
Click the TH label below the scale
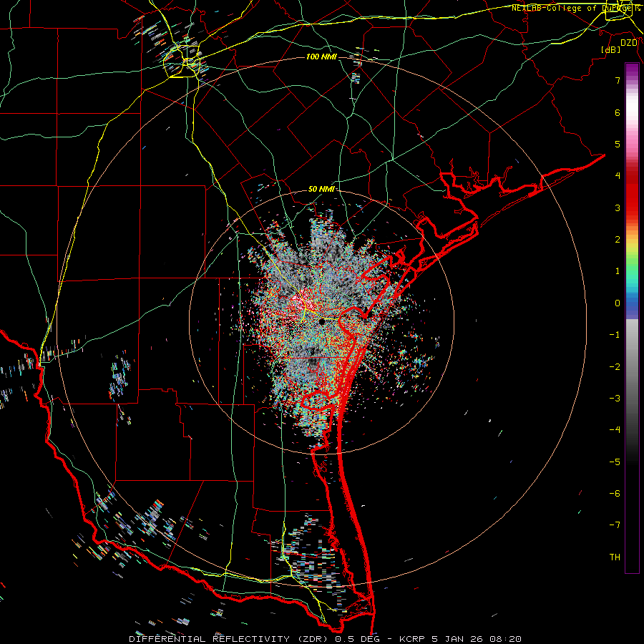point(615,557)
